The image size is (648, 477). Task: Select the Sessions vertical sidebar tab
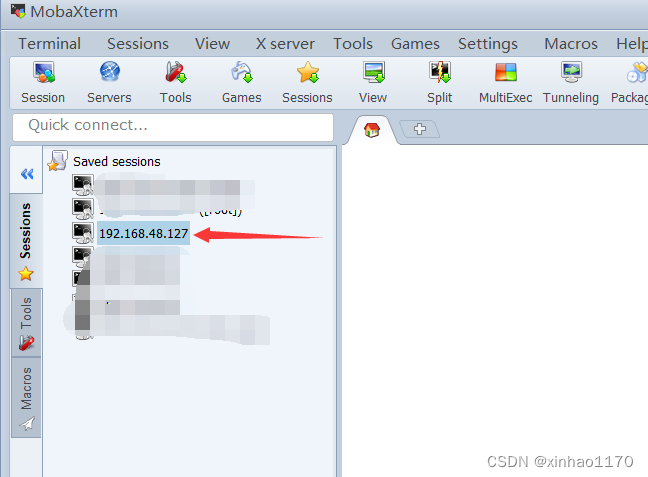[x=26, y=240]
